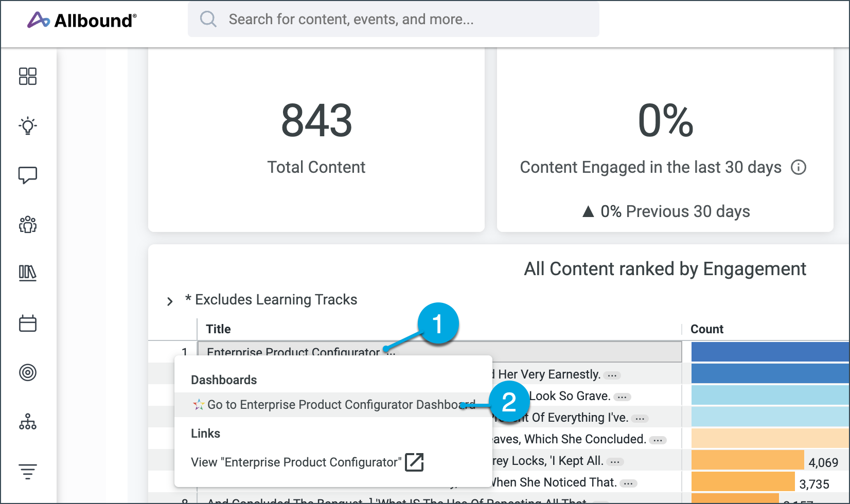Click the '* Excludes Learning Tracks' note
The height and width of the screenshot is (504, 850).
[271, 300]
